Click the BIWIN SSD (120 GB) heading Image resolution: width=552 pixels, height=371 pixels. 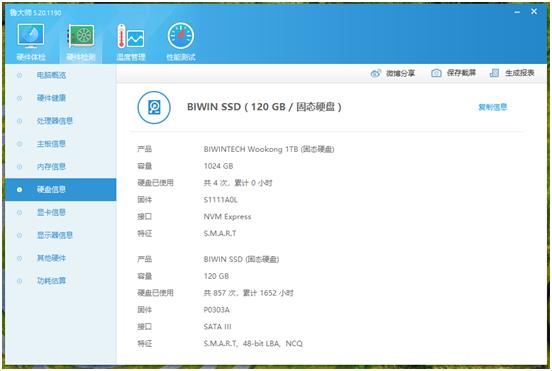click(x=264, y=107)
